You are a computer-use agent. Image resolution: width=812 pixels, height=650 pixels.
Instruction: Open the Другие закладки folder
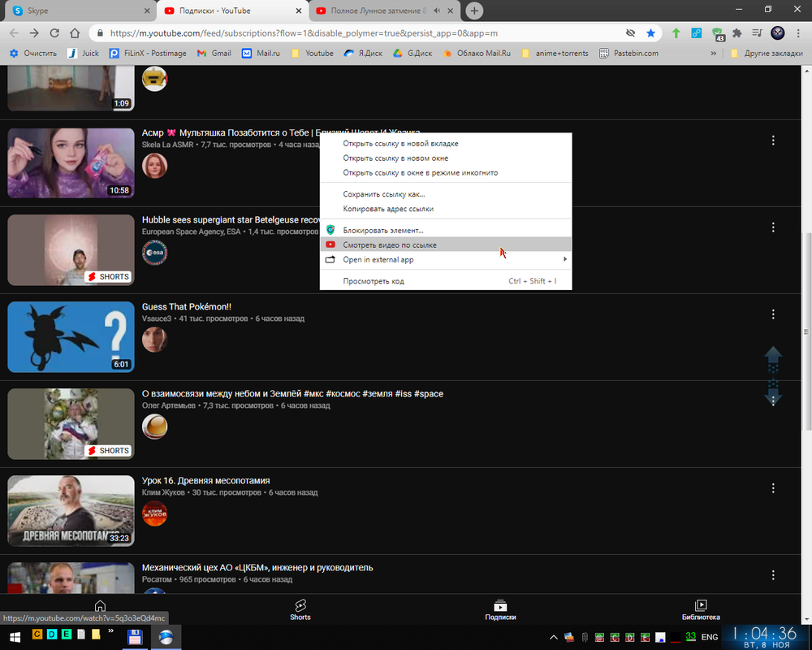[767, 53]
